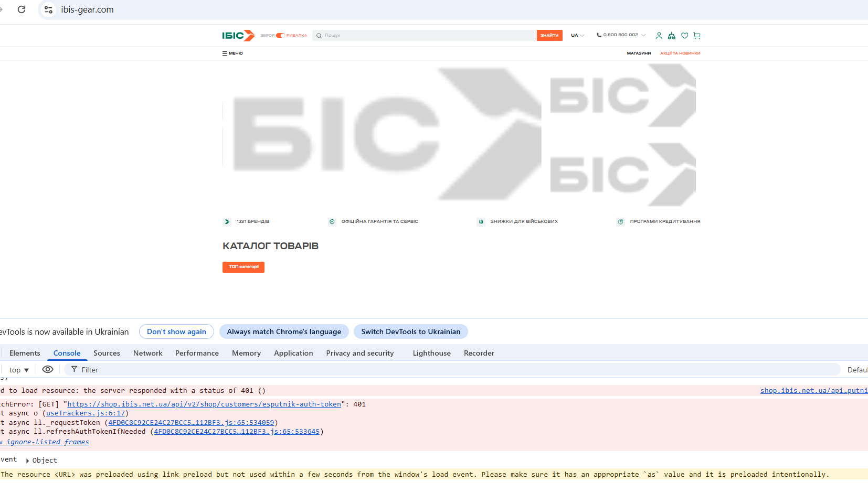The width and height of the screenshot is (868, 503).
Task: Click the search magnifier icon in the site search
Action: pyautogui.click(x=319, y=36)
